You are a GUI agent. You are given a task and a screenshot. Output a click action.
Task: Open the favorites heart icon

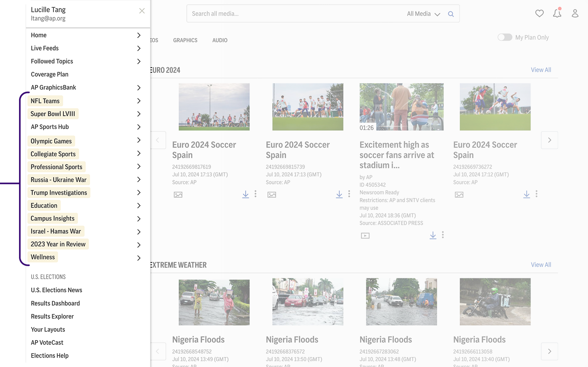coord(539,13)
